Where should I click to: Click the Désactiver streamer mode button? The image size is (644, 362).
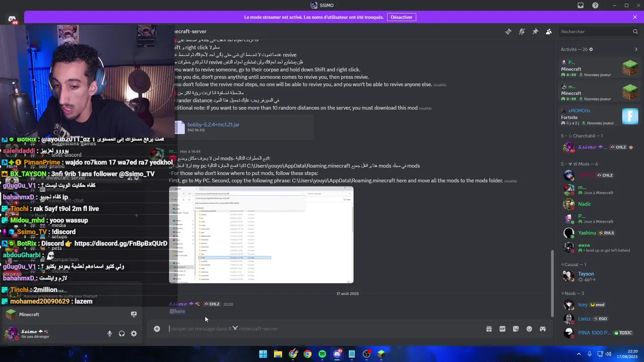pos(401,17)
